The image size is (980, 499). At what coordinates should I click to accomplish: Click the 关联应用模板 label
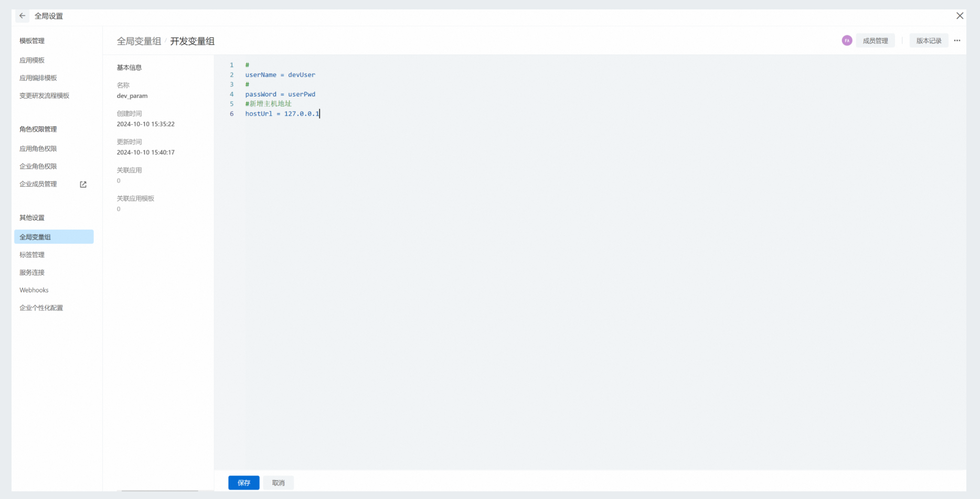coord(135,199)
